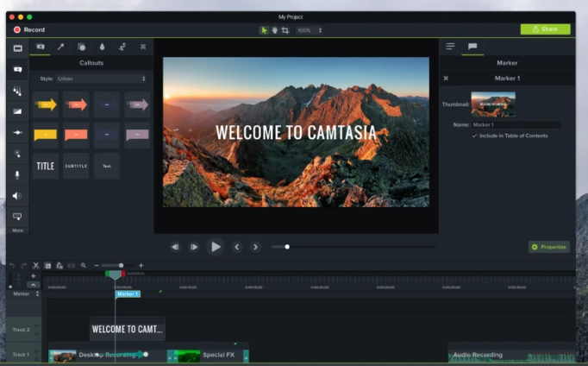Split clip at playhead

[x=72, y=266]
